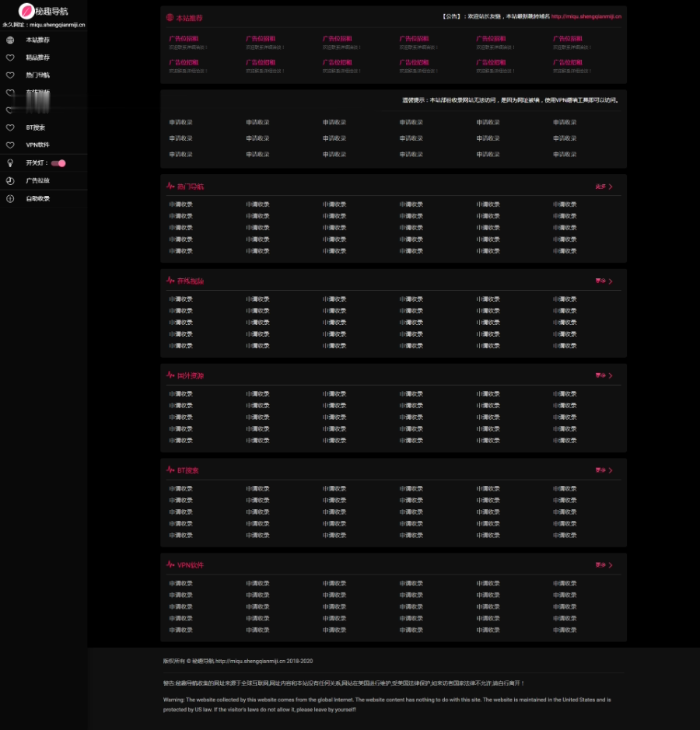The image size is (700, 730).
Task: Click the heart icon next to 热门导航
Action: (x=10, y=75)
